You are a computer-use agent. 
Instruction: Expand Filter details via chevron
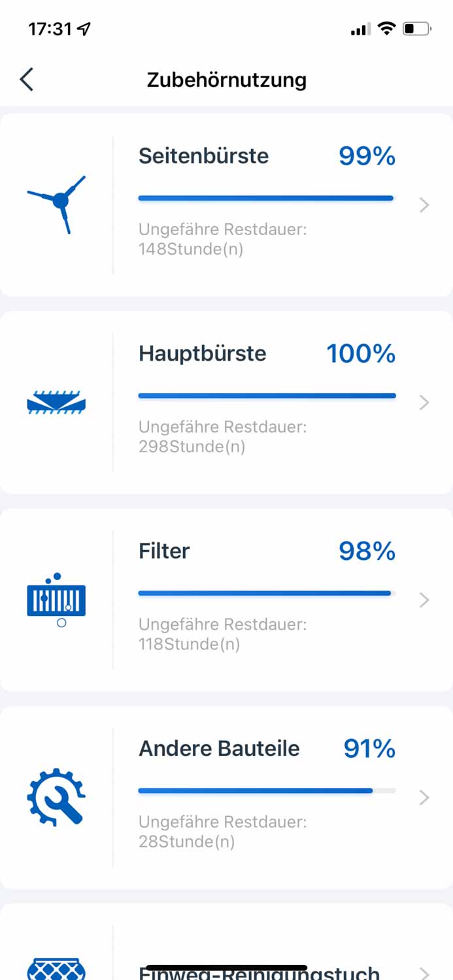[424, 600]
